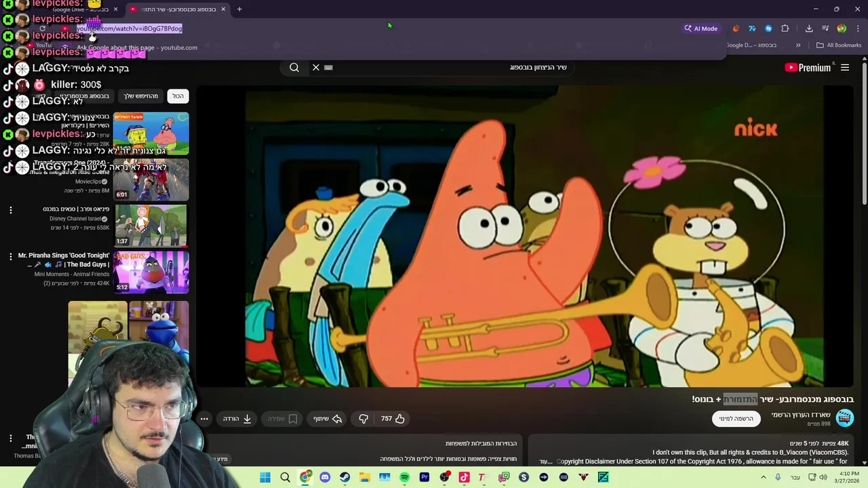
Task: Open the three-dot more actions under video
Action: pyautogui.click(x=204, y=419)
